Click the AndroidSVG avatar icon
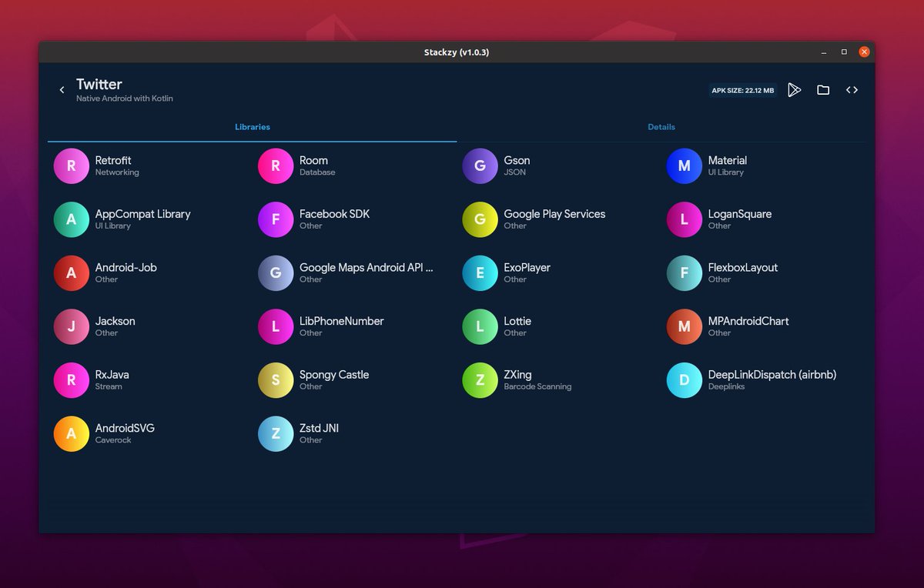Viewport: 924px width, 588px height. pyautogui.click(x=72, y=434)
